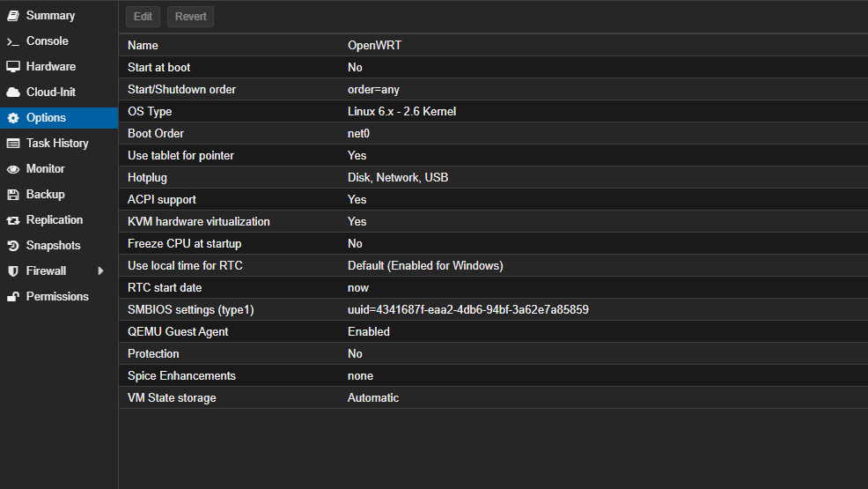Click the Task History list icon
This screenshot has height=489, width=868.
coord(13,144)
